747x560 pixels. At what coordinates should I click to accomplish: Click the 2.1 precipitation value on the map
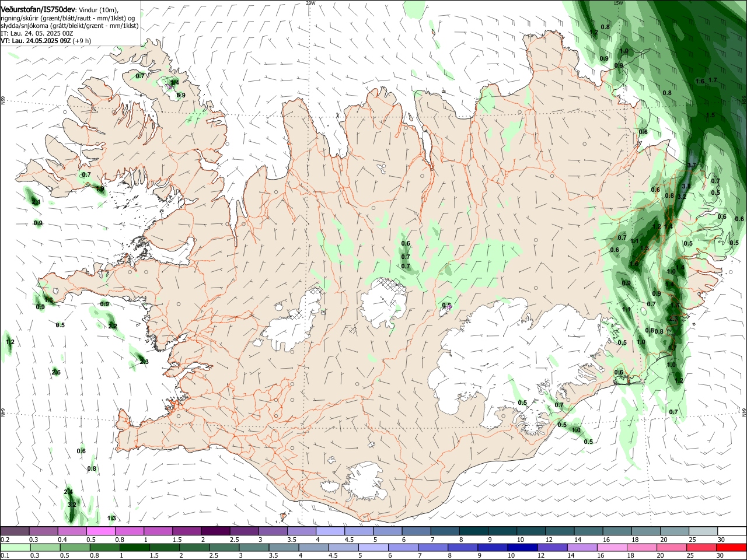pos(36,202)
